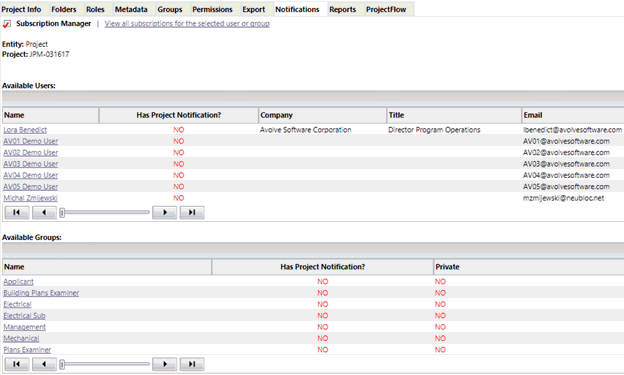Switch to the Folders tab
Screen dimensions: 624x375
64,9
